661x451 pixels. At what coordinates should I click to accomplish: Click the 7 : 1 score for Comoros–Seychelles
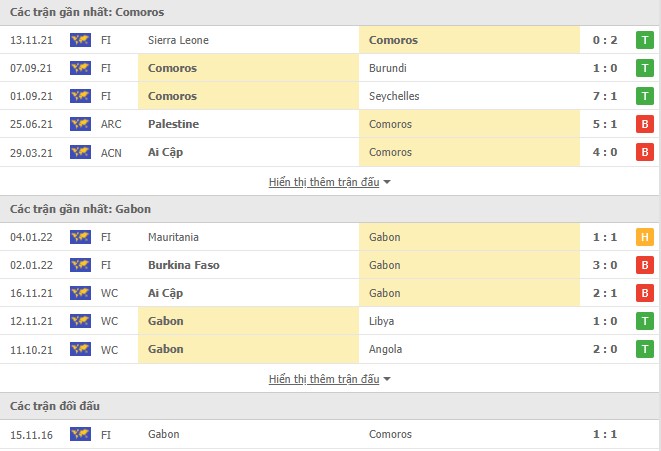tap(605, 97)
